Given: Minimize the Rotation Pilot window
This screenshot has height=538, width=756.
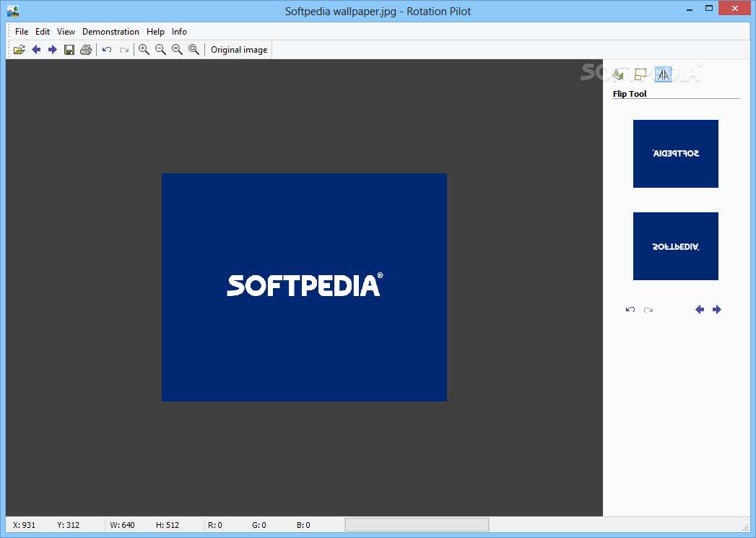Looking at the screenshot, I should (x=690, y=9).
